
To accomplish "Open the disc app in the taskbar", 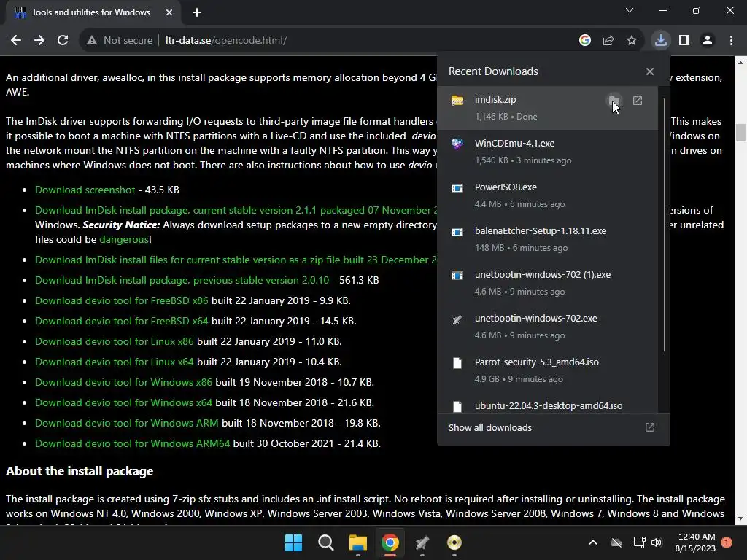I will pos(454,542).
